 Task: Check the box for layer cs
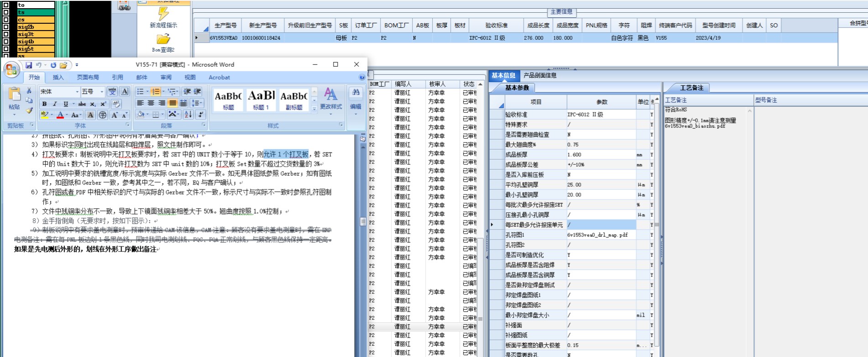(x=6, y=20)
